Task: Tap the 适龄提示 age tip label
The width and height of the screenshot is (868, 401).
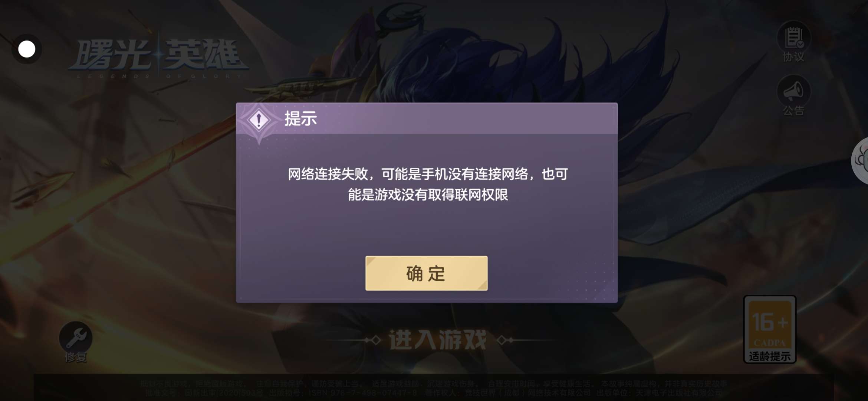Action: tap(770, 356)
